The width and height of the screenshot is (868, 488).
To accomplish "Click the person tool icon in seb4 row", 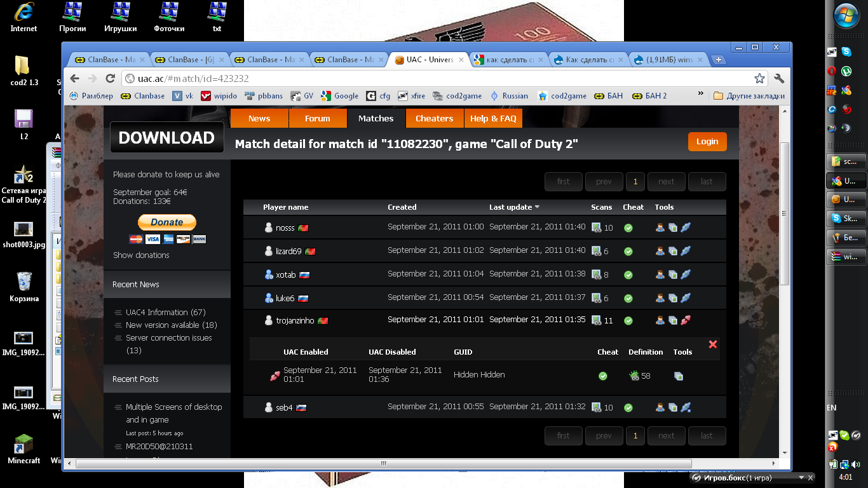I will 660,407.
